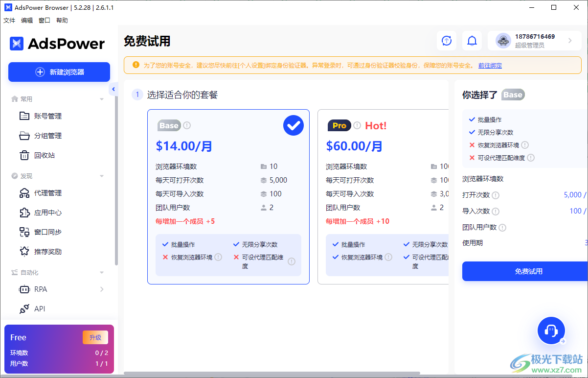Open the 帮助 menu
Screen dimensions: 588x378
point(62,20)
